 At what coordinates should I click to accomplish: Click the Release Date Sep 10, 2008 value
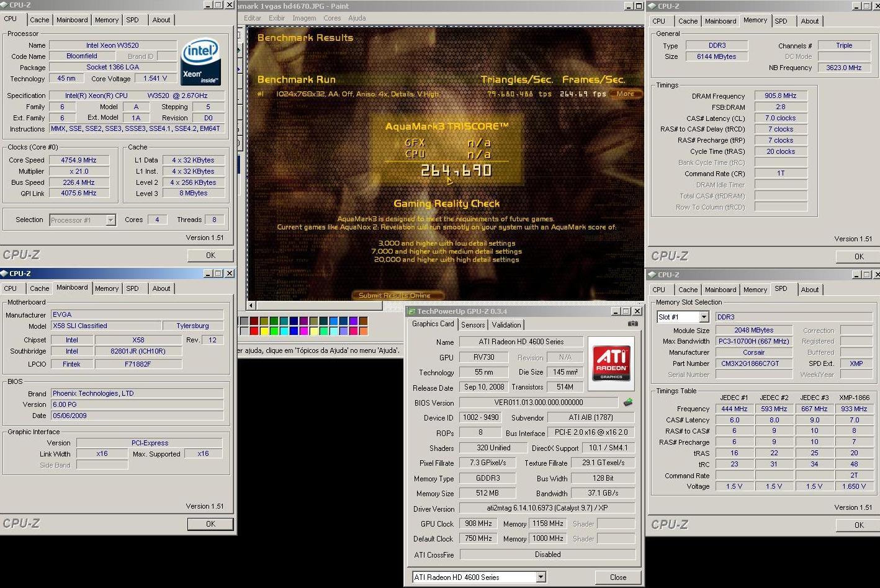484,387
